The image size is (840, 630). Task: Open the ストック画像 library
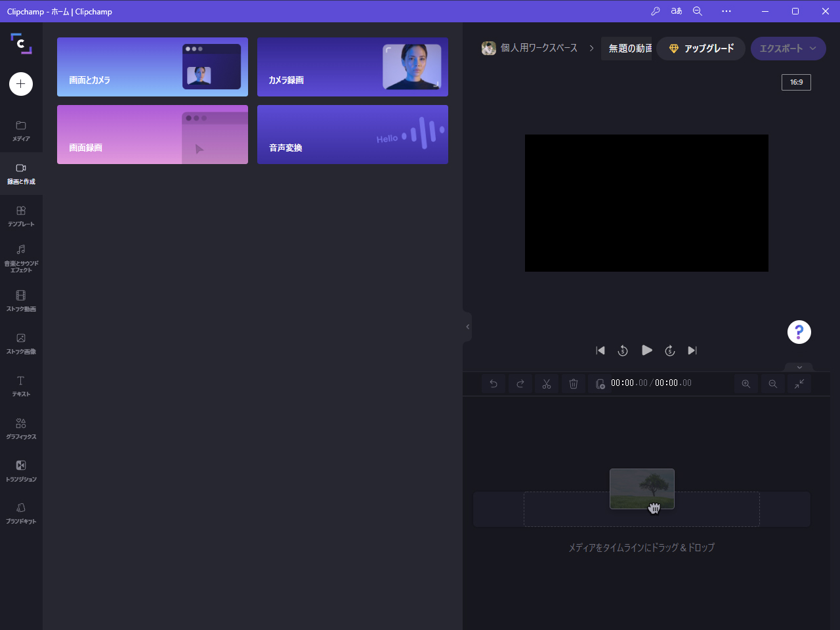(x=21, y=344)
